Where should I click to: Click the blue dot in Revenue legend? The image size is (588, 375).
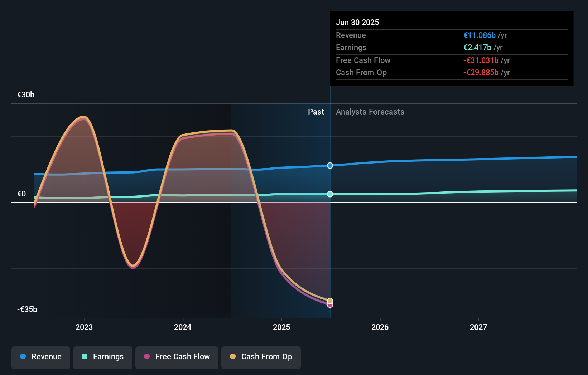click(23, 356)
